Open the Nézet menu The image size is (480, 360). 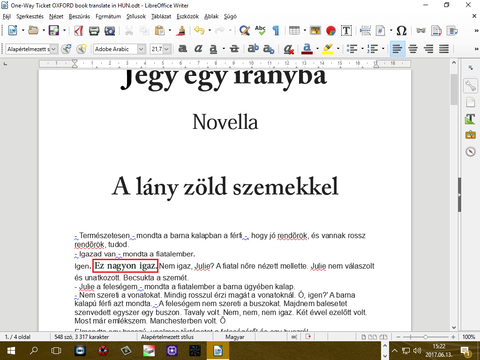[x=56, y=16]
